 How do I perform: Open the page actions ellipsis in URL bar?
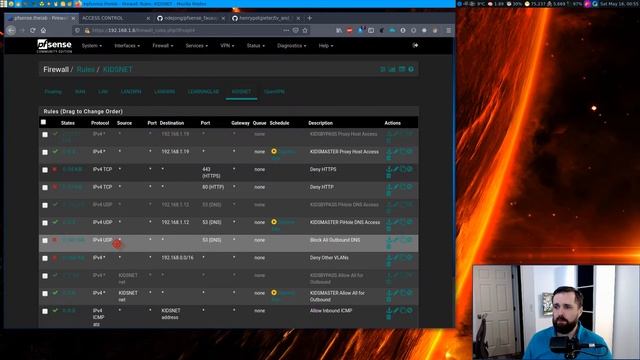pos(286,30)
